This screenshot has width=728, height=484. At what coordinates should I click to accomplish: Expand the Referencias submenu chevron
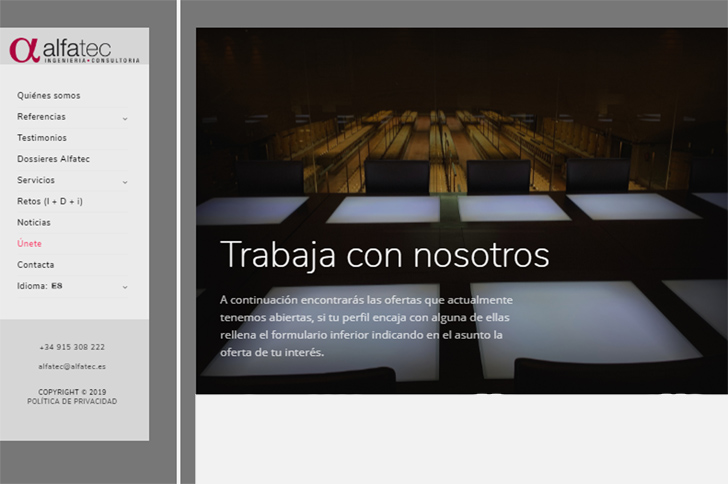pyautogui.click(x=125, y=119)
